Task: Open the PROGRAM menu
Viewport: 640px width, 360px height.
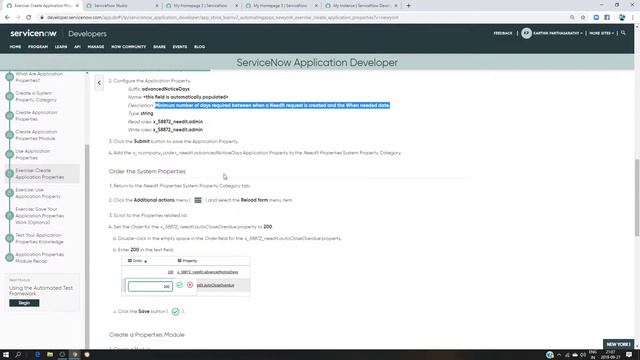Action: 38,47
